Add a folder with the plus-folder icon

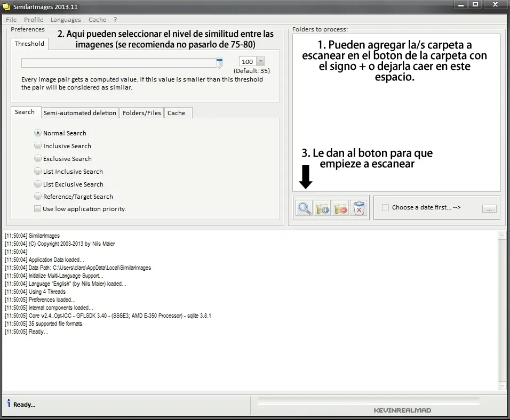pos(322,208)
